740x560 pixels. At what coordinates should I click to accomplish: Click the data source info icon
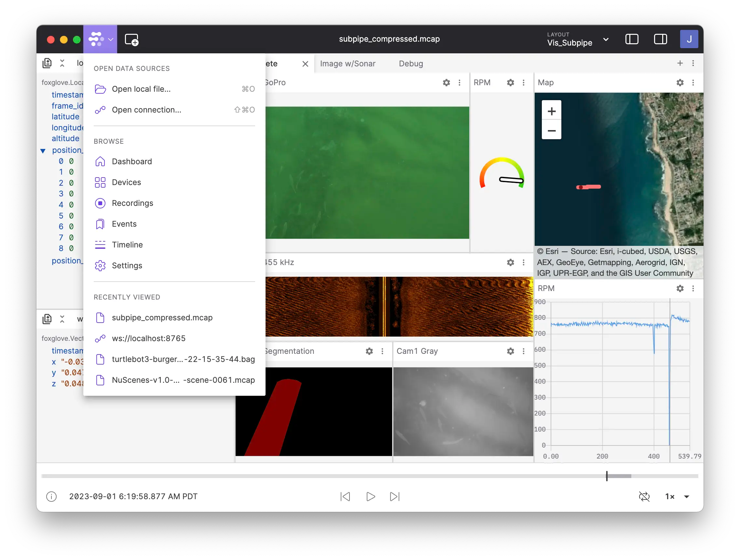pos(51,497)
